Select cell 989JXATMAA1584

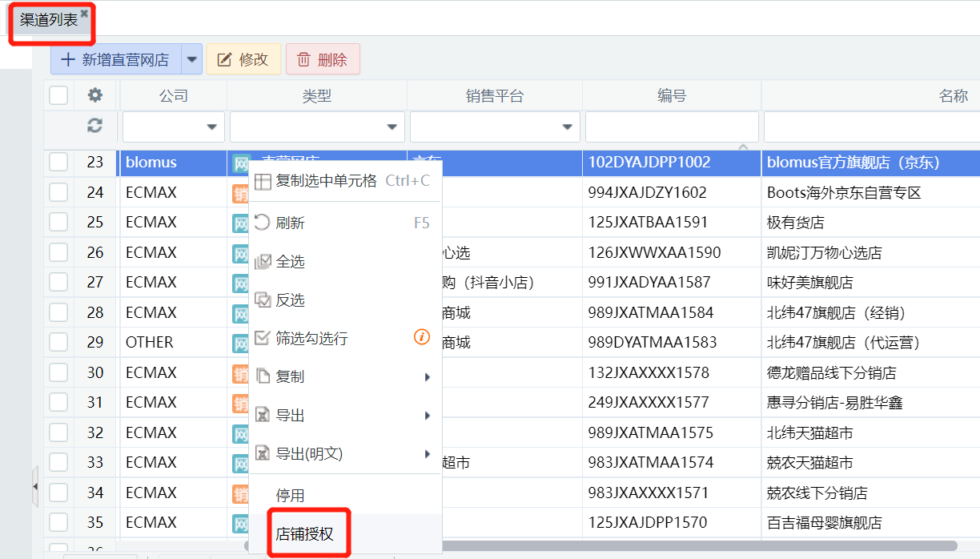click(x=672, y=312)
